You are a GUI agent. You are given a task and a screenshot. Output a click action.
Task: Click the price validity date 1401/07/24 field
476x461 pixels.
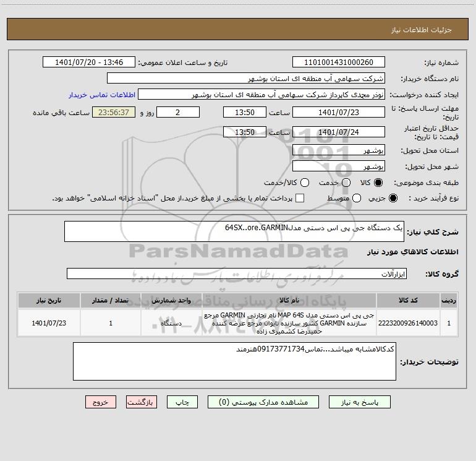click(x=339, y=132)
